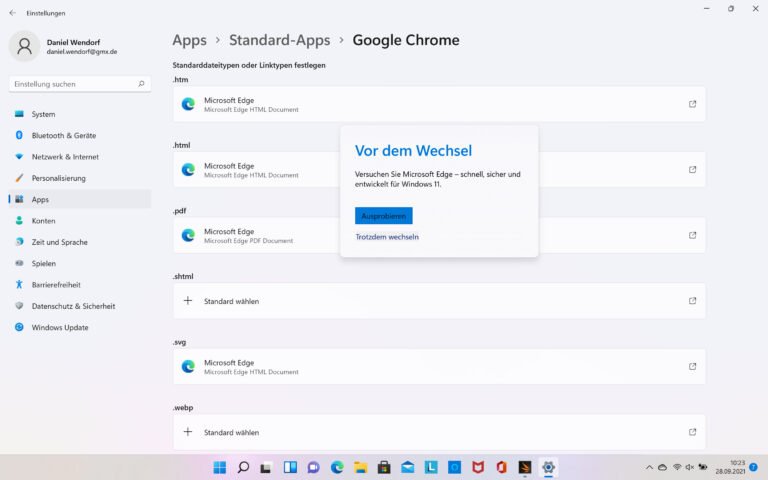Open taskbar Search

[x=243, y=467]
